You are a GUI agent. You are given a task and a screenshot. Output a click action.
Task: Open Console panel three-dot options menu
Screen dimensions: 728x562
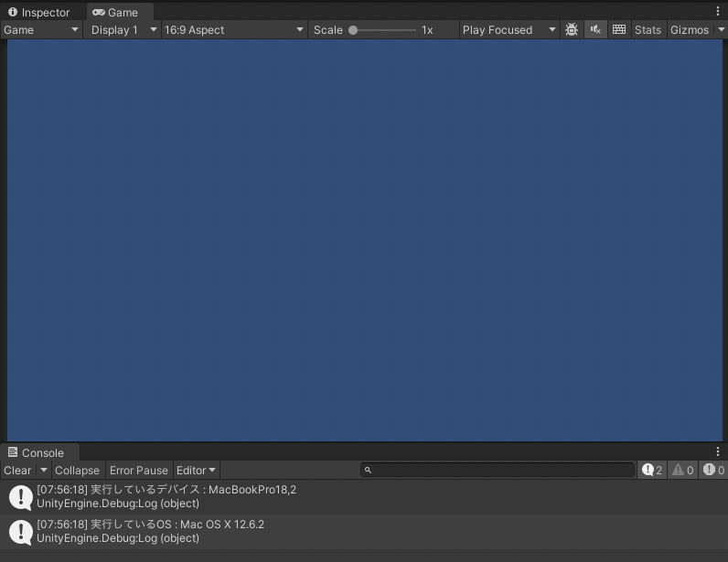[x=718, y=451]
